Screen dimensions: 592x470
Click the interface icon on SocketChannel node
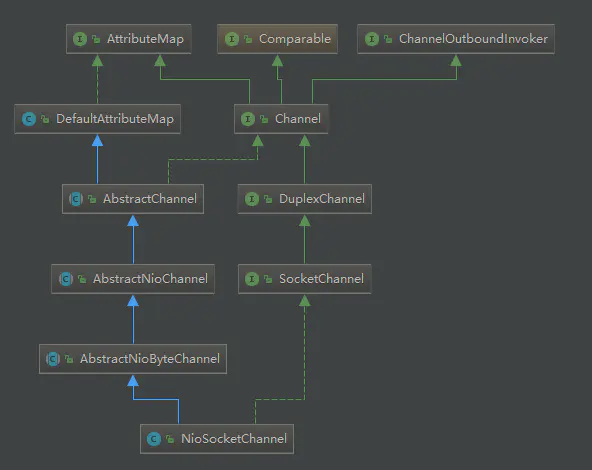(252, 279)
